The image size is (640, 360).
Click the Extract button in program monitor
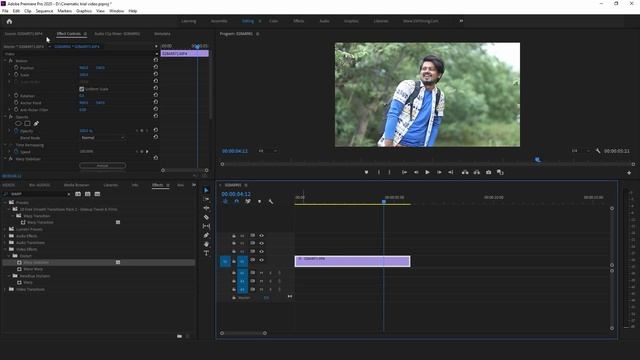click(476, 172)
